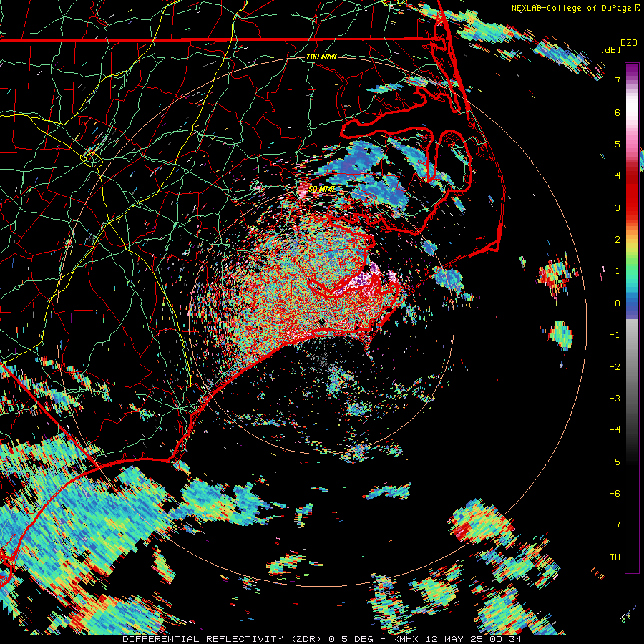Click the 6 value on the scale

pyautogui.click(x=618, y=112)
